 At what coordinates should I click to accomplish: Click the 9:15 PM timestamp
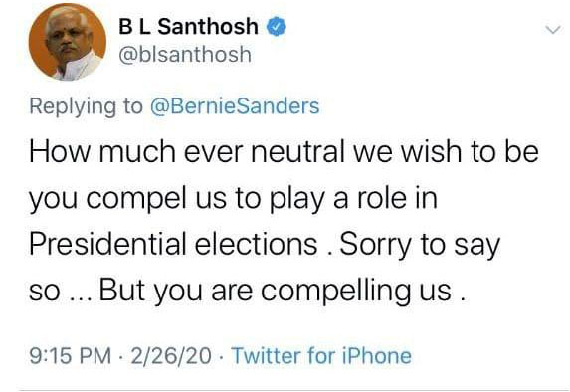(x=71, y=355)
